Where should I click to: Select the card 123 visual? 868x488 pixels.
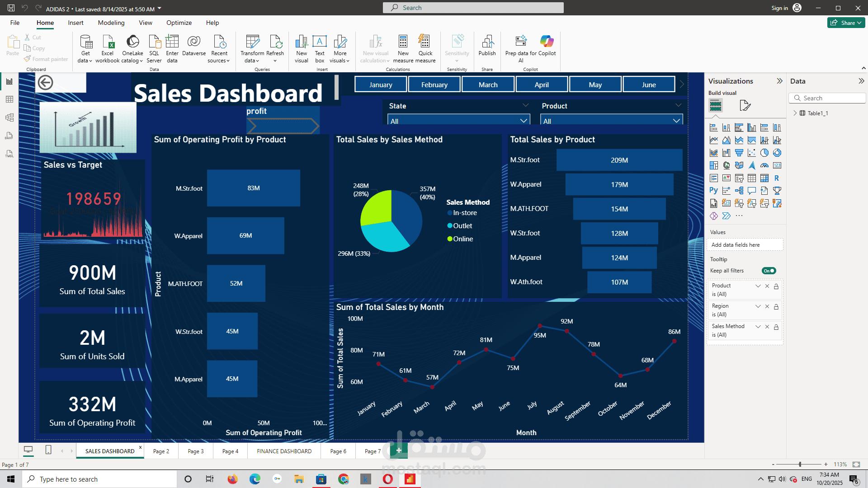pyautogui.click(x=777, y=166)
